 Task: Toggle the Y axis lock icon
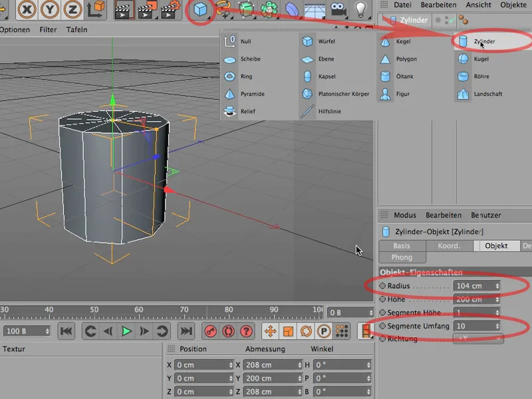tap(50, 9)
